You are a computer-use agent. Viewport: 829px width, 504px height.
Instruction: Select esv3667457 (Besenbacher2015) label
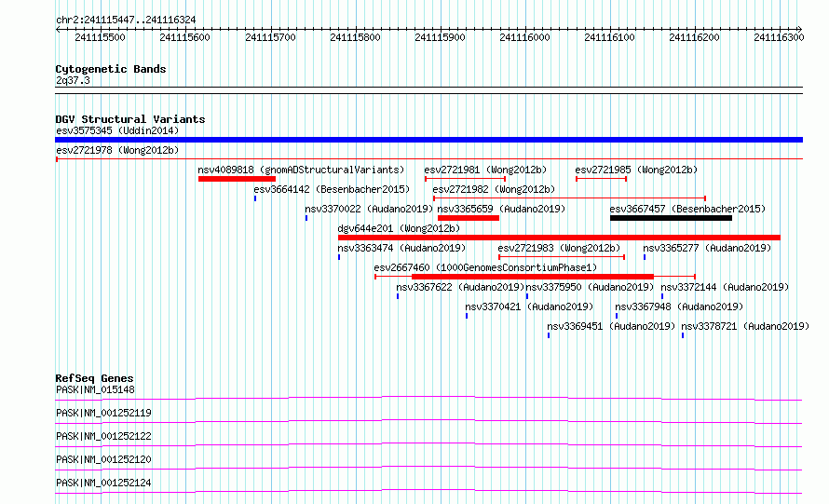point(687,209)
